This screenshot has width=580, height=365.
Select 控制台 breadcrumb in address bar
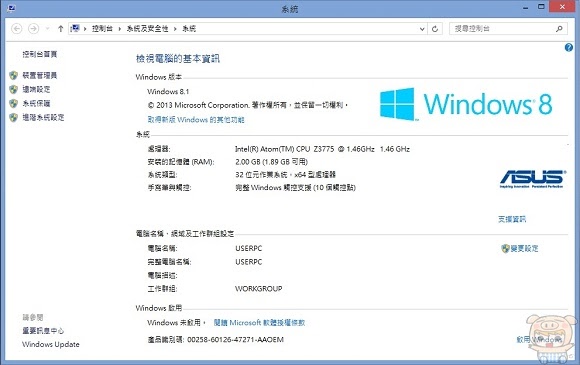[x=102, y=28]
